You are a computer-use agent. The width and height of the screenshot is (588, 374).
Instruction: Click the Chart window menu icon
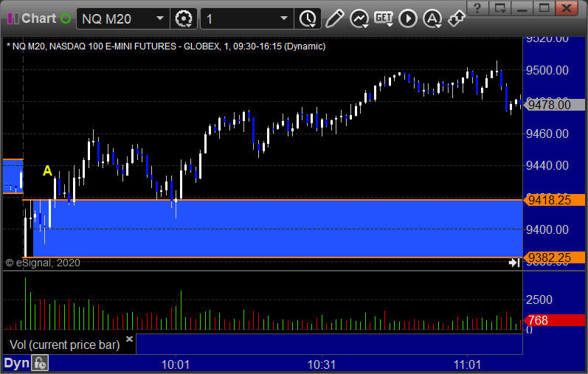click(x=13, y=18)
